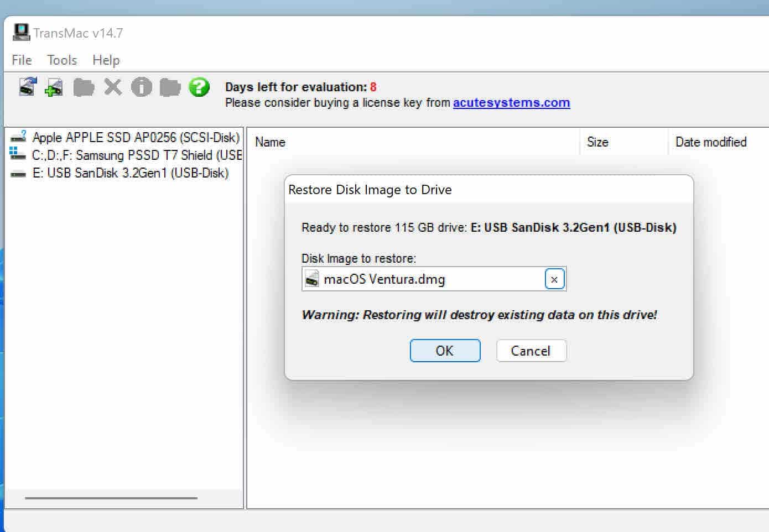This screenshot has height=532, width=769.
Task: Click the TransMac app icon in title bar
Action: 21,32
